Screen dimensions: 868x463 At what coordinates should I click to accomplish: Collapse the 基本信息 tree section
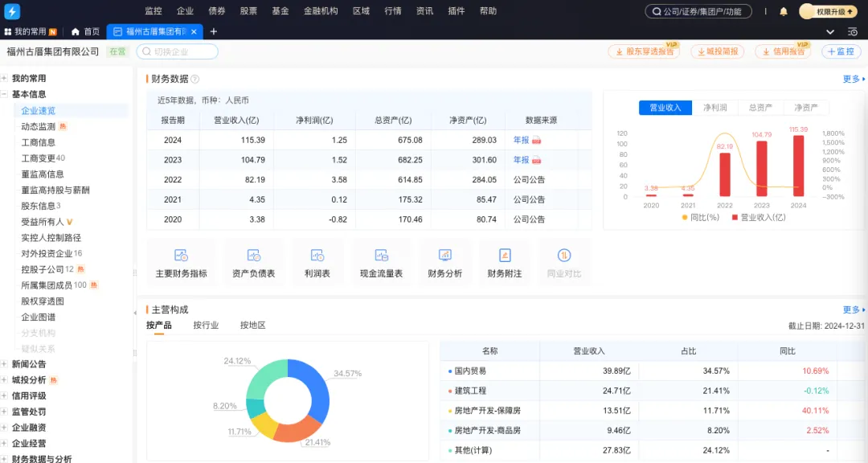4,95
